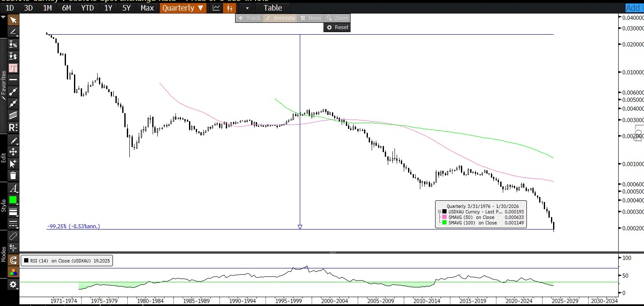Click the magnet snap mode icon
The image size is (644, 306).
[13, 260]
